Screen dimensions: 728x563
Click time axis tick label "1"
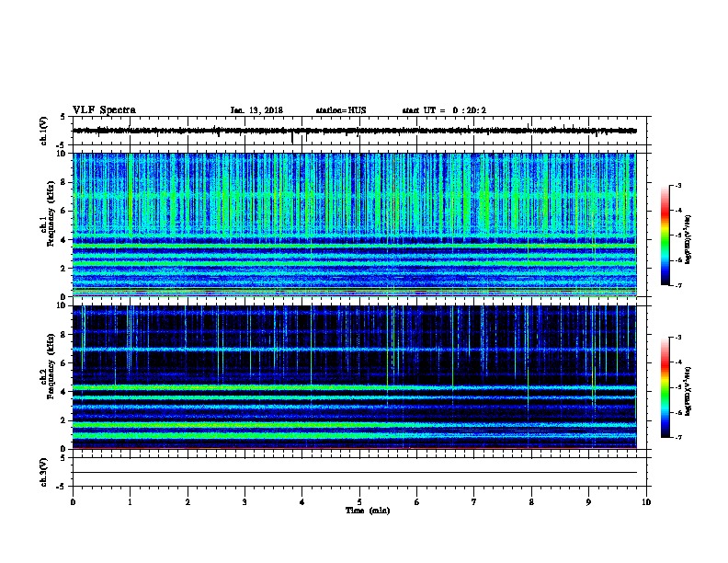click(130, 501)
